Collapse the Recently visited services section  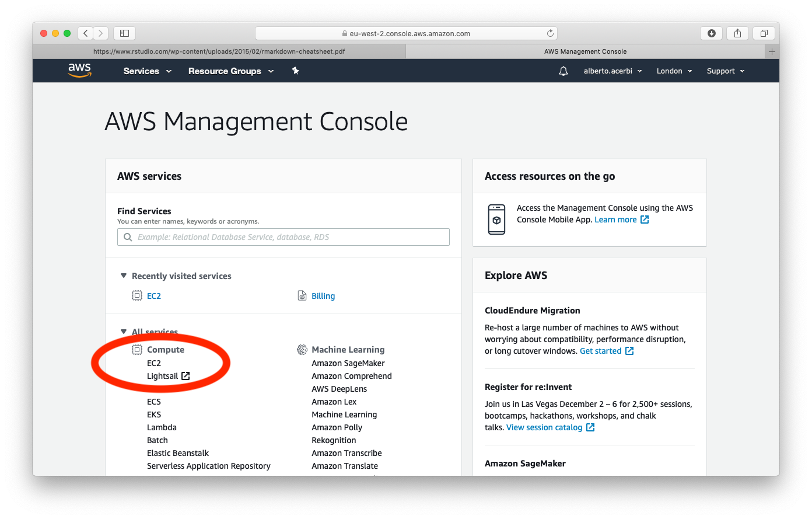124,276
